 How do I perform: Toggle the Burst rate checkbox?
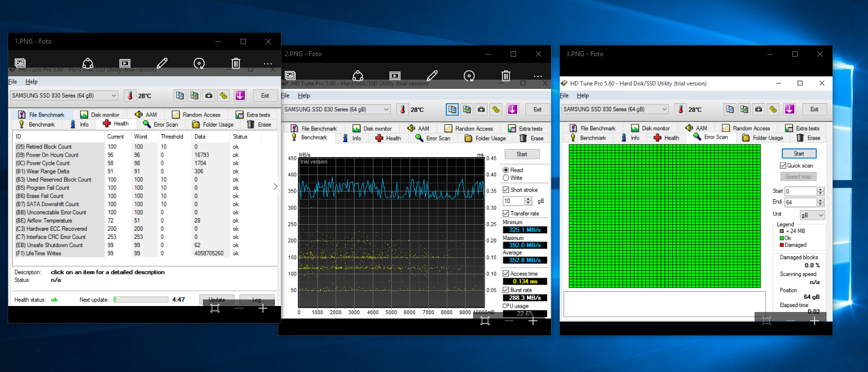506,290
